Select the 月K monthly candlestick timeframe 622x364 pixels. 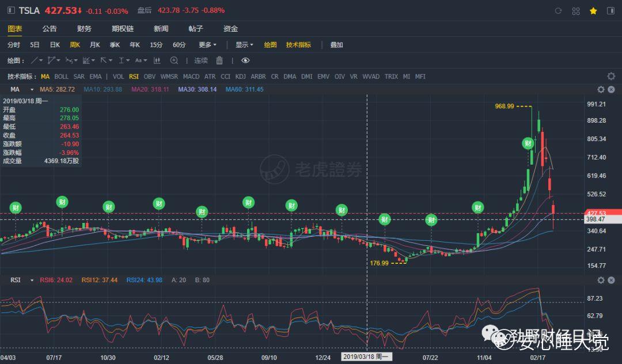95,45
